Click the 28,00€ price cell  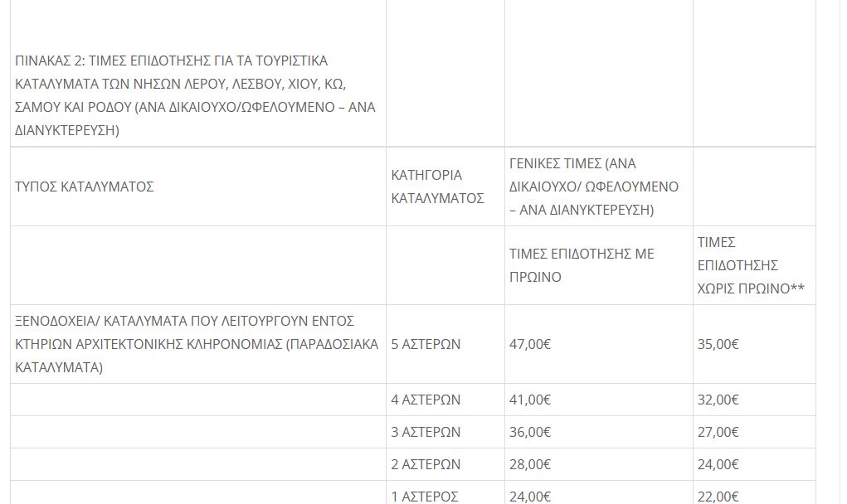[x=529, y=464]
